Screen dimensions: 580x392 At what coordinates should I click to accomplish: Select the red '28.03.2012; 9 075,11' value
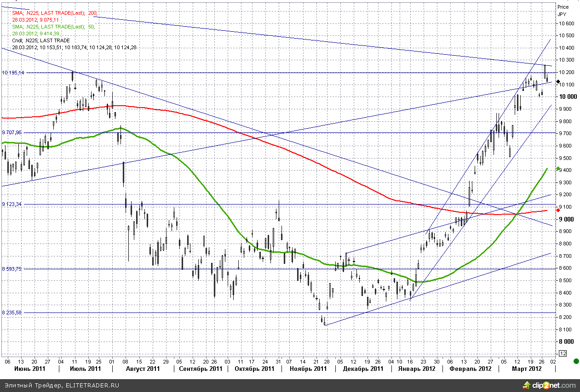pyautogui.click(x=35, y=20)
